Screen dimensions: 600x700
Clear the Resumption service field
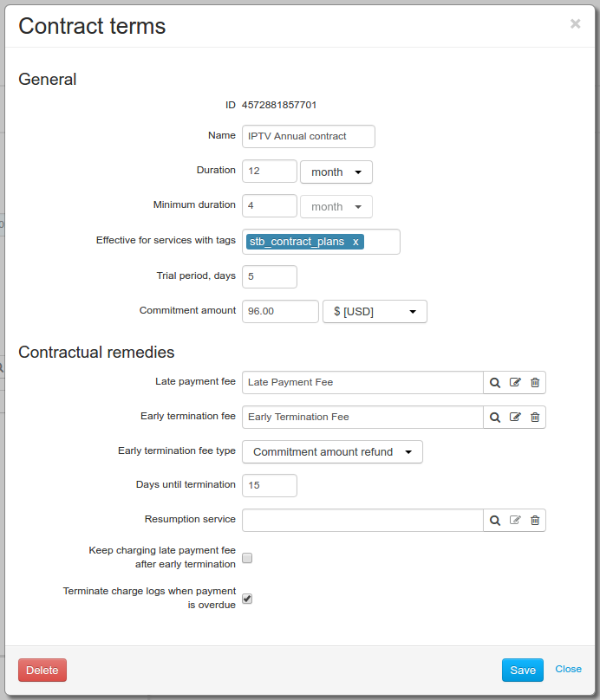pos(535,521)
